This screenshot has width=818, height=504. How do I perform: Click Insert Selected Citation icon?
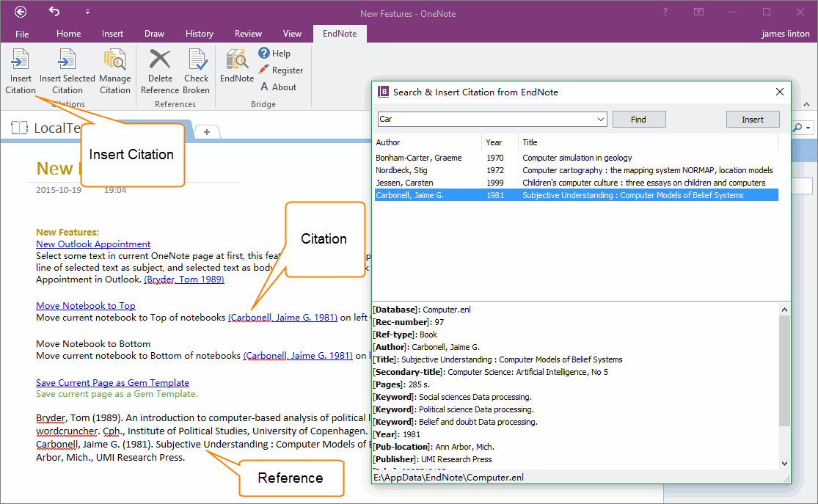coord(67,71)
